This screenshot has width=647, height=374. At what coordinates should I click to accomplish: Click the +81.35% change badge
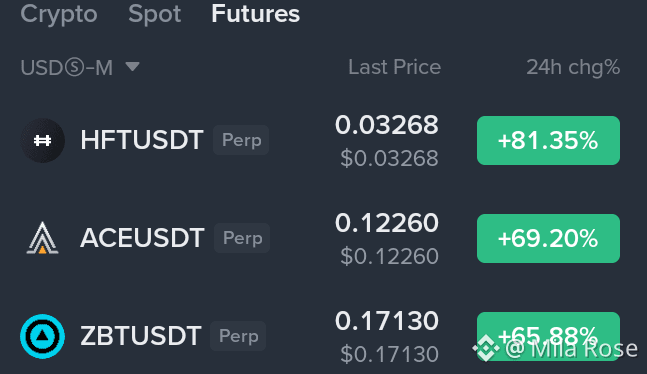tap(548, 140)
